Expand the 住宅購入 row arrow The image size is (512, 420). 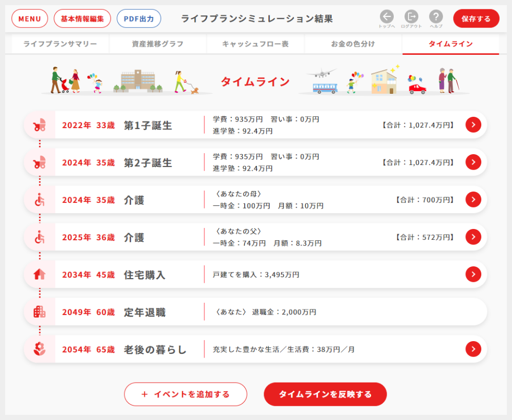click(473, 274)
